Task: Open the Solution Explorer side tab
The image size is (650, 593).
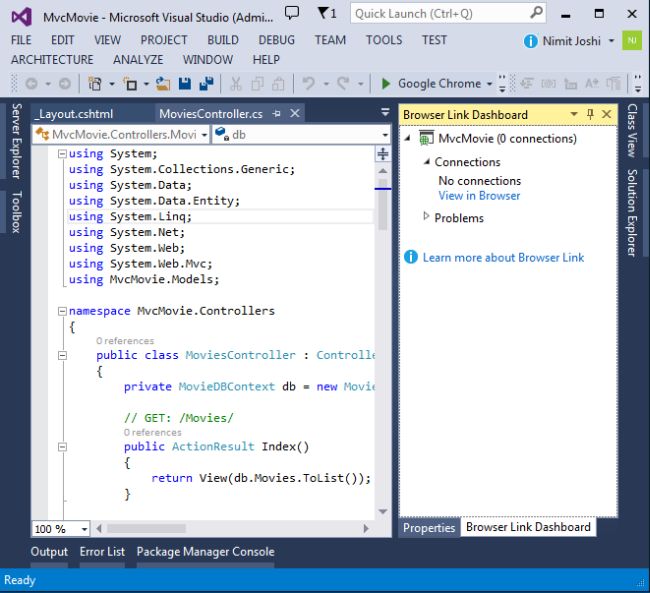Action: [632, 212]
